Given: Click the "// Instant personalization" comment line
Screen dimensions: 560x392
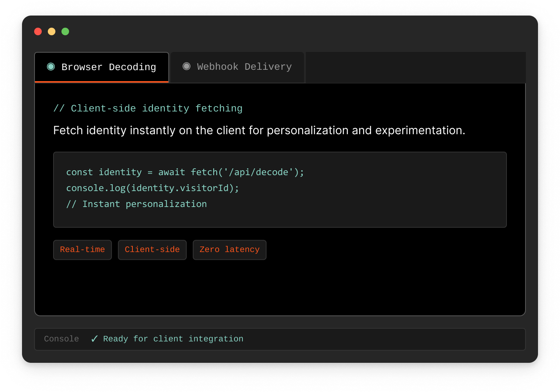Looking at the screenshot, I should coord(137,204).
